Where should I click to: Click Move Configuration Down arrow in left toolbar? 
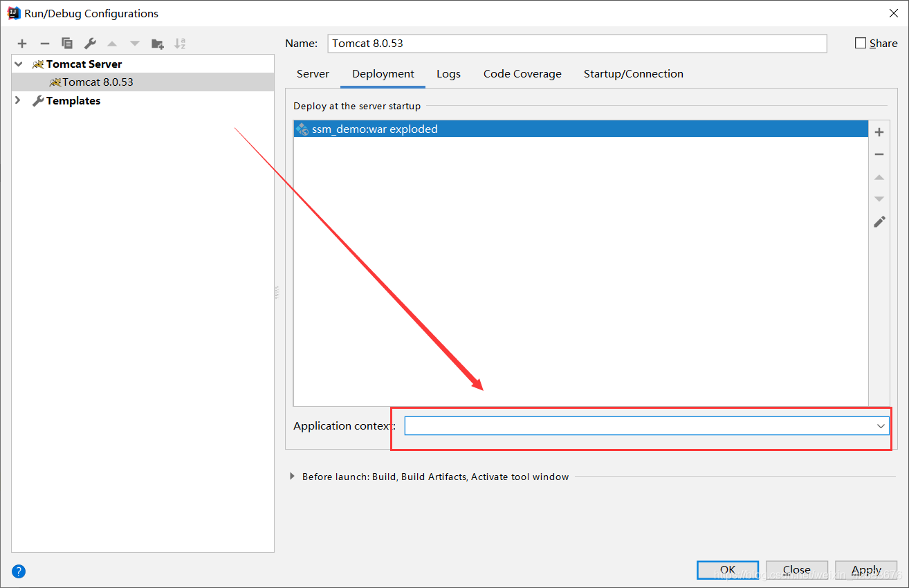click(x=135, y=44)
